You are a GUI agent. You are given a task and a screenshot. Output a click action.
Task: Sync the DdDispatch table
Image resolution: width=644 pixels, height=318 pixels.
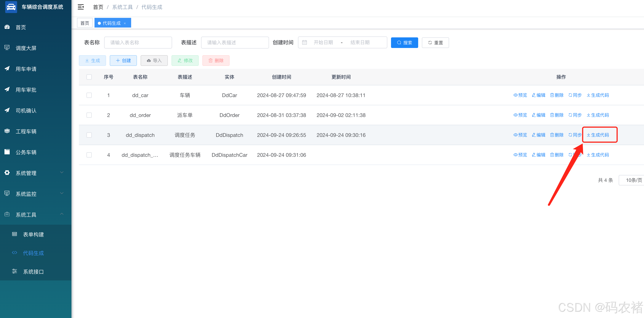tap(575, 135)
